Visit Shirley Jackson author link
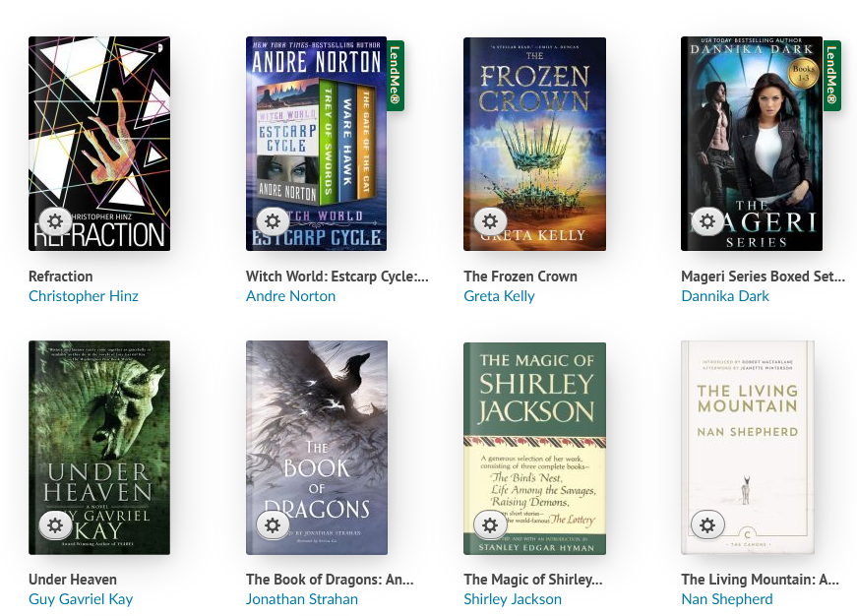857x616 pixels. coord(512,599)
